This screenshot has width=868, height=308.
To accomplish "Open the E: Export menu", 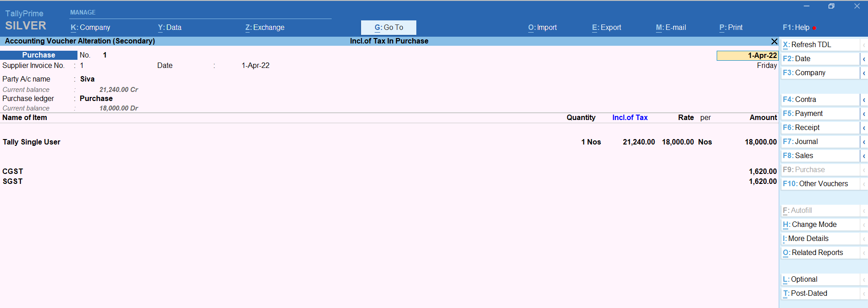I will 607,28.
